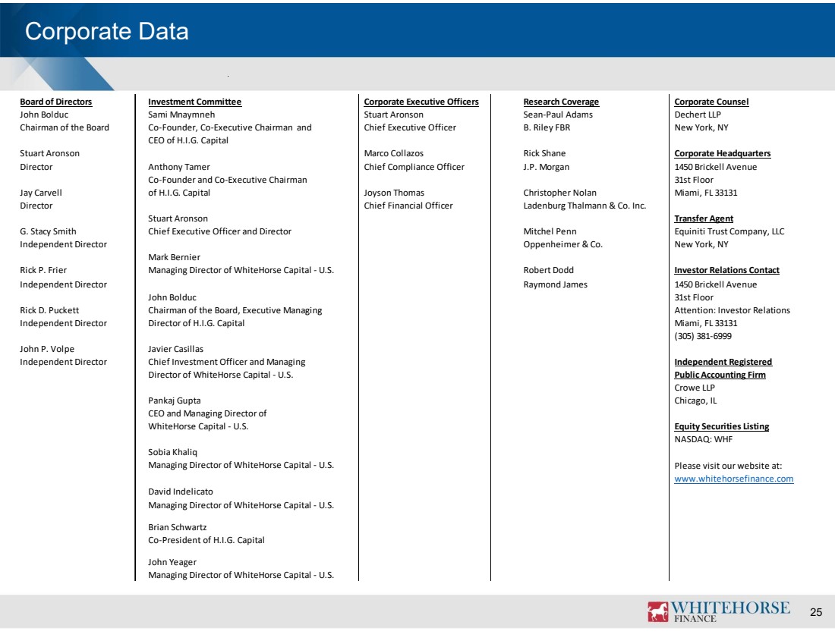Click 'NASDAQ: WHF' text
The height and width of the screenshot is (644, 835).
tap(704, 440)
